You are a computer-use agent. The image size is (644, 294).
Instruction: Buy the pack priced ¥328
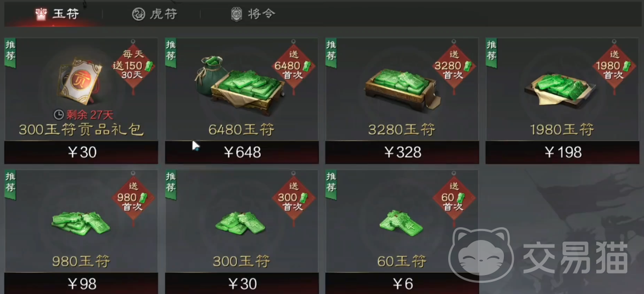(x=402, y=153)
